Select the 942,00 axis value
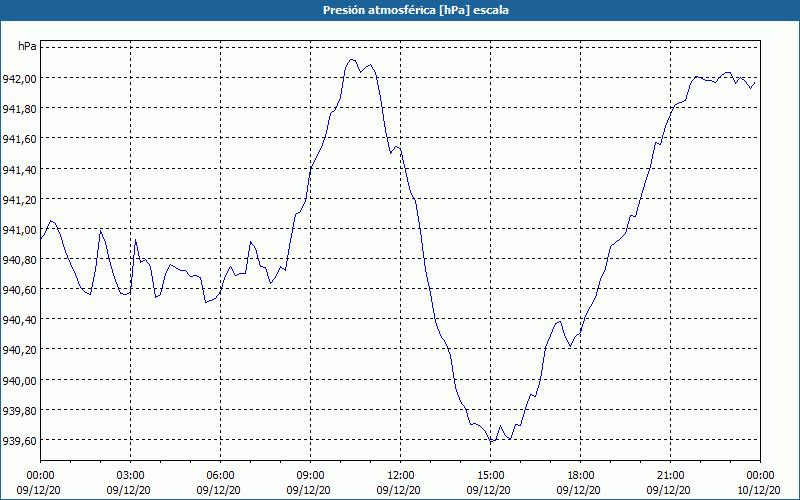 pos(19,79)
